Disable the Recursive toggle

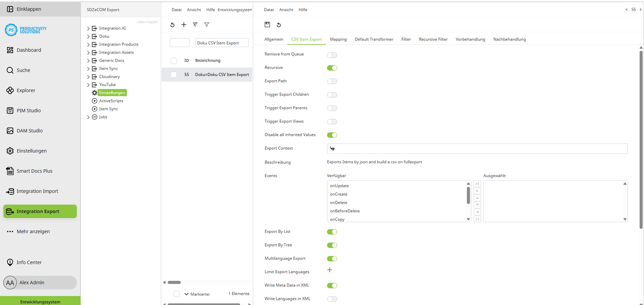click(332, 67)
